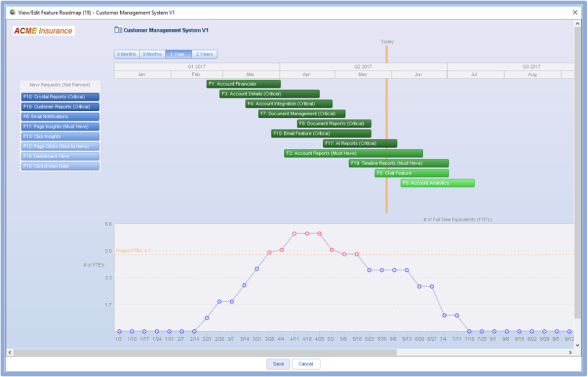
Task: Click the F1: Account Financials bar
Action: (x=243, y=84)
